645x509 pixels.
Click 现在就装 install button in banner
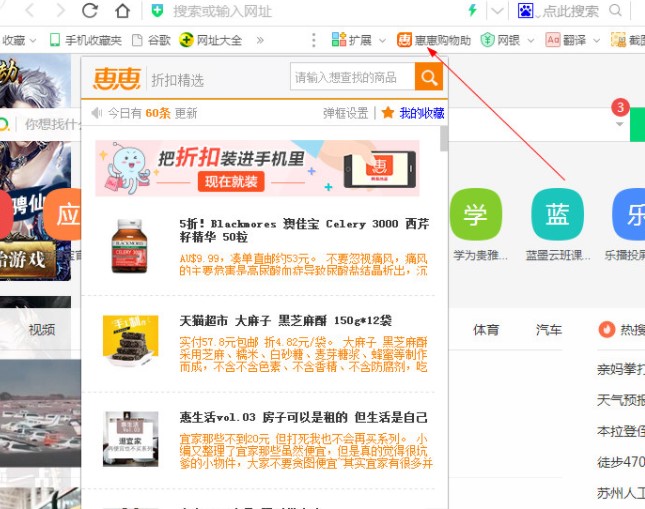coord(231,181)
